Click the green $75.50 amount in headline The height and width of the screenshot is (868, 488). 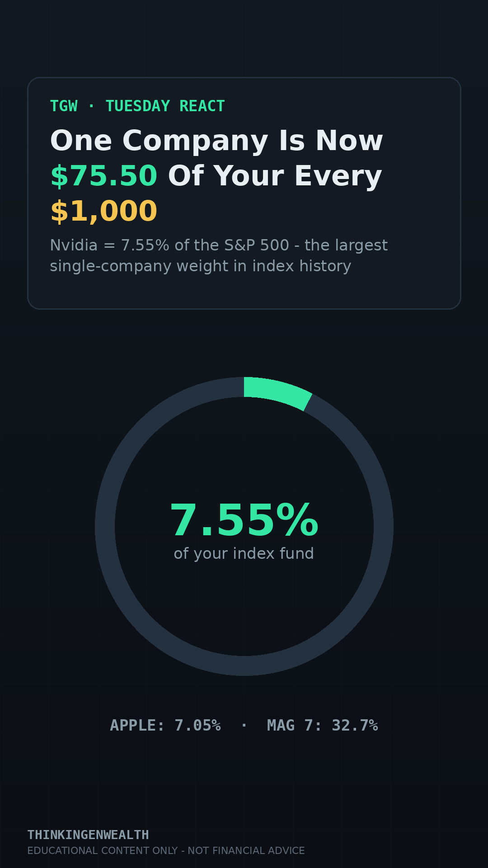pyautogui.click(x=104, y=176)
